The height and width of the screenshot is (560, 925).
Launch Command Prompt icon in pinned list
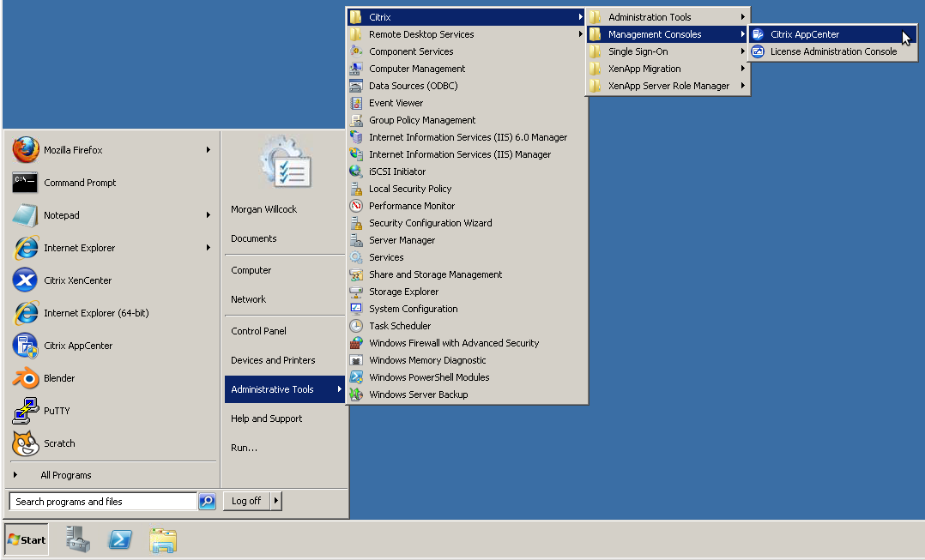pyautogui.click(x=26, y=183)
